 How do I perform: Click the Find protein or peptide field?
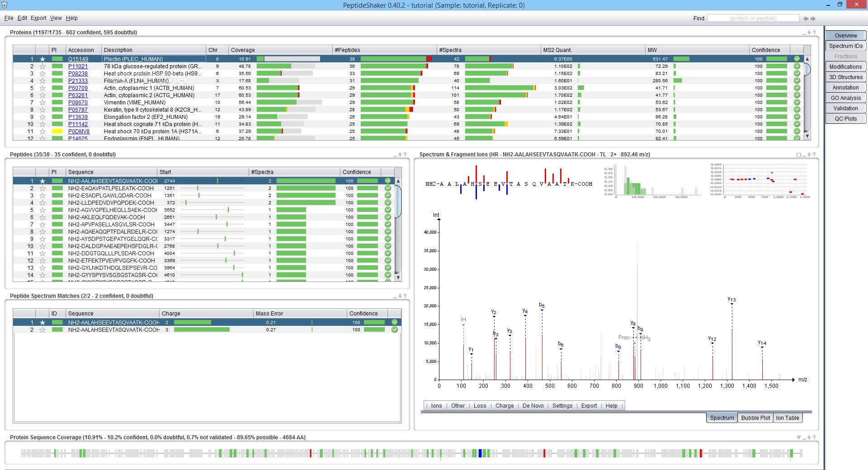(753, 19)
